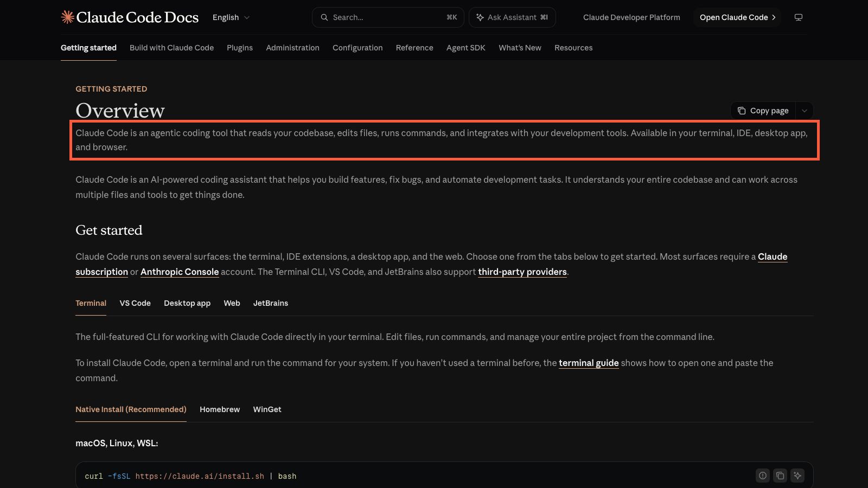
Task: Expand the Copy page options chevron
Action: pyautogui.click(x=805, y=111)
